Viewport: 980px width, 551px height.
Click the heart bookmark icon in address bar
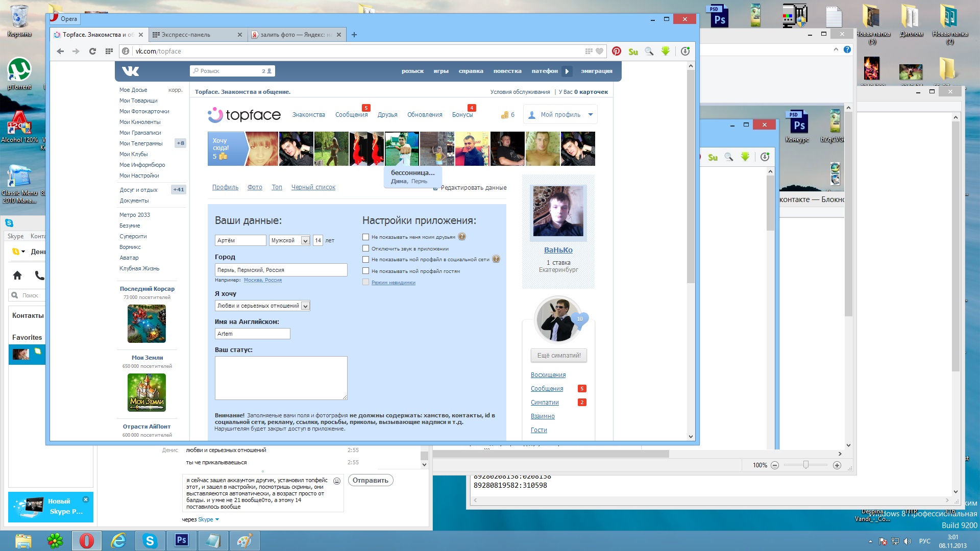pyautogui.click(x=600, y=51)
